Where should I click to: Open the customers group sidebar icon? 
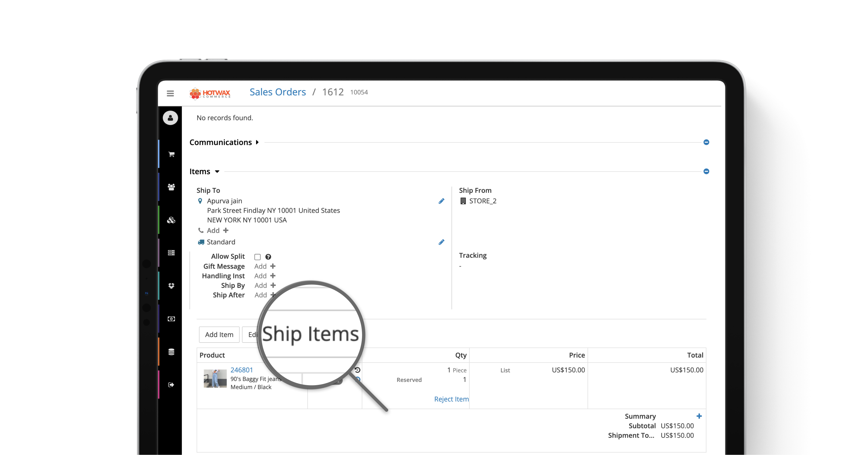[x=171, y=187]
